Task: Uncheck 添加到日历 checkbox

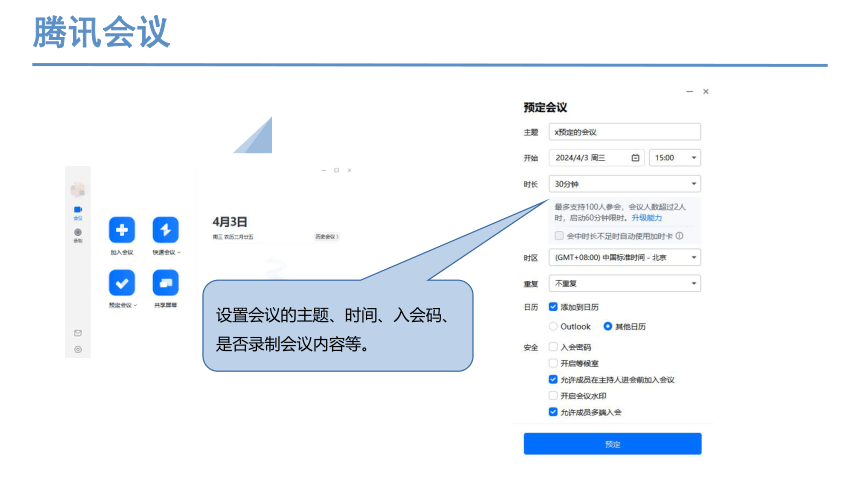Action: pos(553,307)
